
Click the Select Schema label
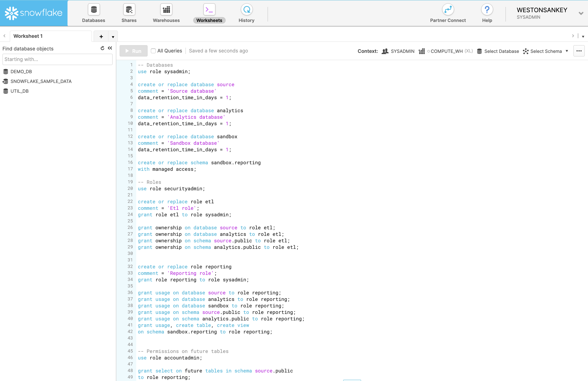pyautogui.click(x=546, y=51)
